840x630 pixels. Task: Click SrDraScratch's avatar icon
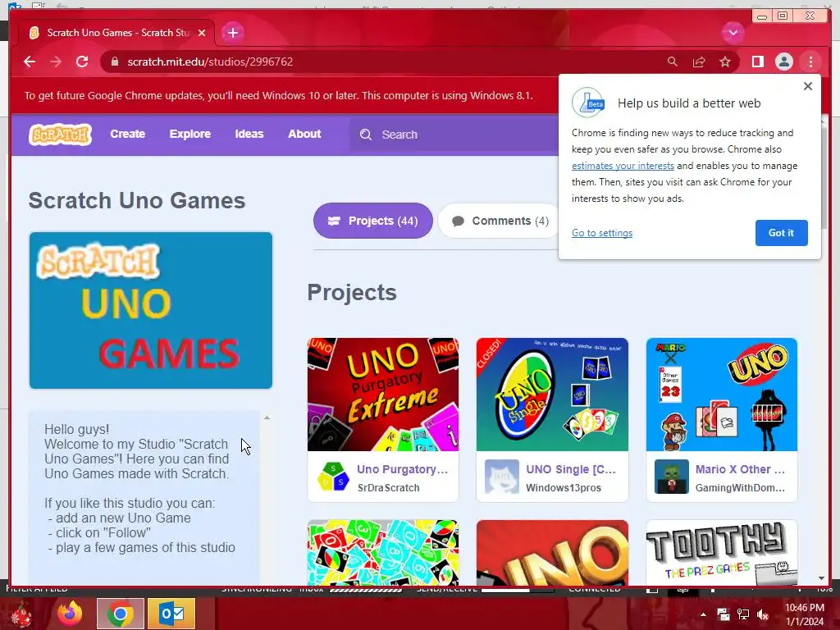(x=333, y=477)
